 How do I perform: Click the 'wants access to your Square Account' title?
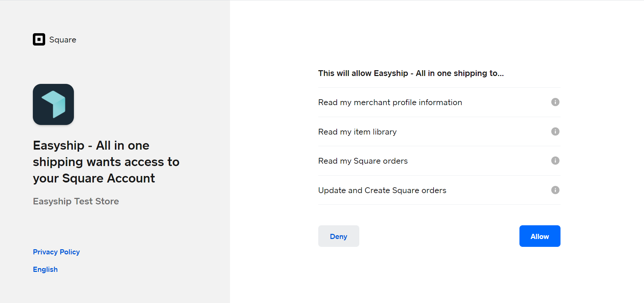(106, 162)
